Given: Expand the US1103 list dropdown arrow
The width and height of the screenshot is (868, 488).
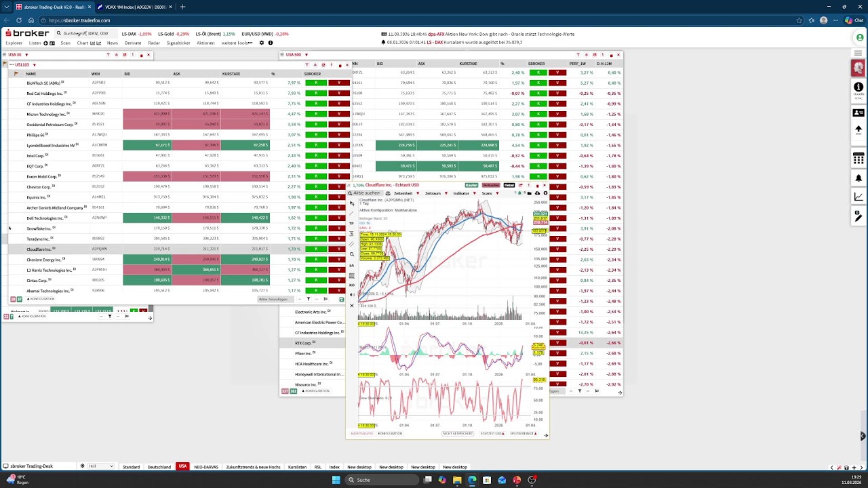Looking at the screenshot, I should tap(34, 65).
